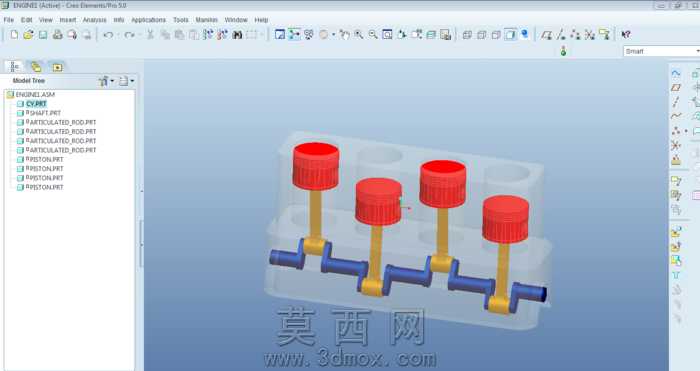Toggle coordinate systems display
This screenshot has height=371, width=700.
[x=590, y=34]
